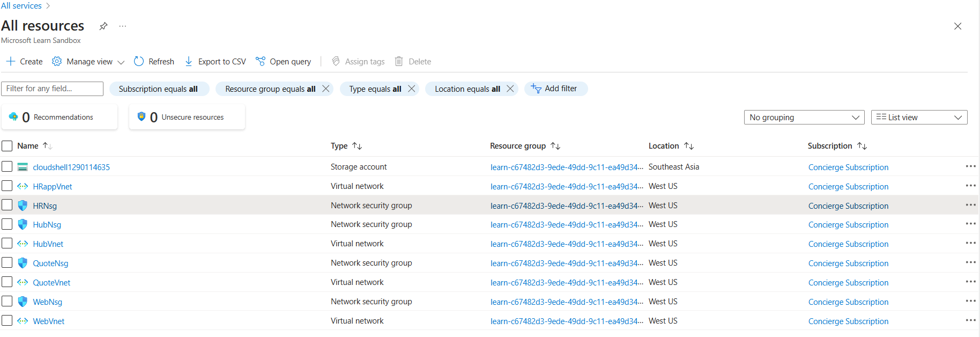
Task: Open resource group link in QuoteVnet row
Action: [567, 283]
